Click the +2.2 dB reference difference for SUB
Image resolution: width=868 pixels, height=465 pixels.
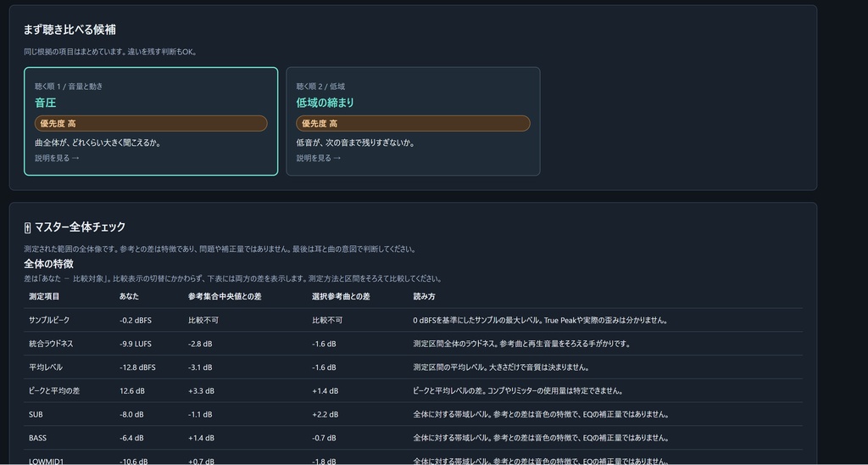(325, 415)
